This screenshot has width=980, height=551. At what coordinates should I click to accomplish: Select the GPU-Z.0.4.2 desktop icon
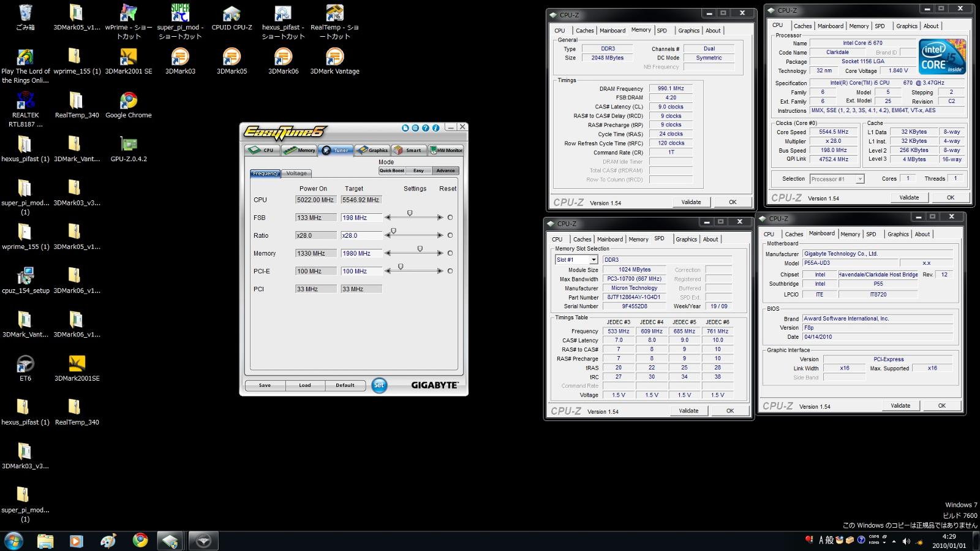pos(129,149)
